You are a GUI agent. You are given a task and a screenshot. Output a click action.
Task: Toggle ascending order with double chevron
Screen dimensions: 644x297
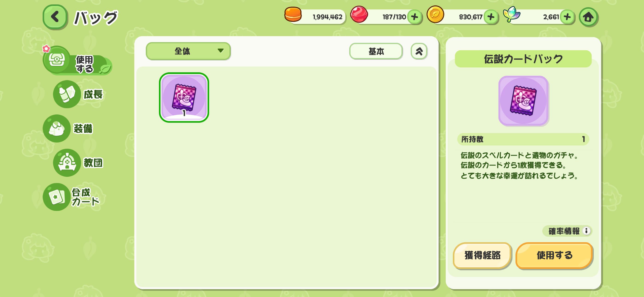pos(419,51)
